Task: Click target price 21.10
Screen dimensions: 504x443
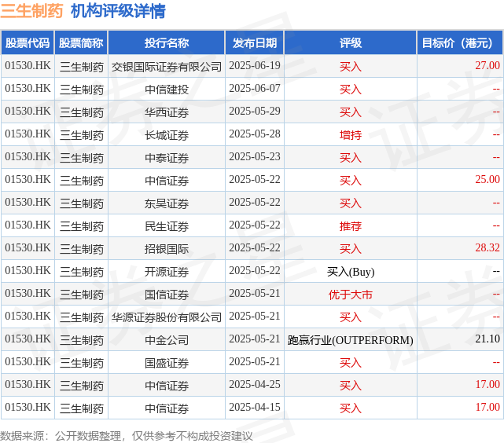Action: tap(487, 339)
